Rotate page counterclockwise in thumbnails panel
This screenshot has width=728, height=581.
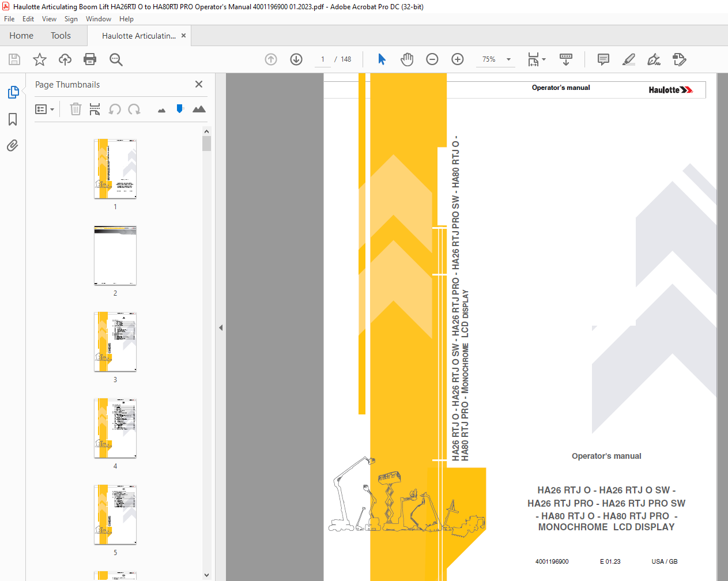click(115, 109)
